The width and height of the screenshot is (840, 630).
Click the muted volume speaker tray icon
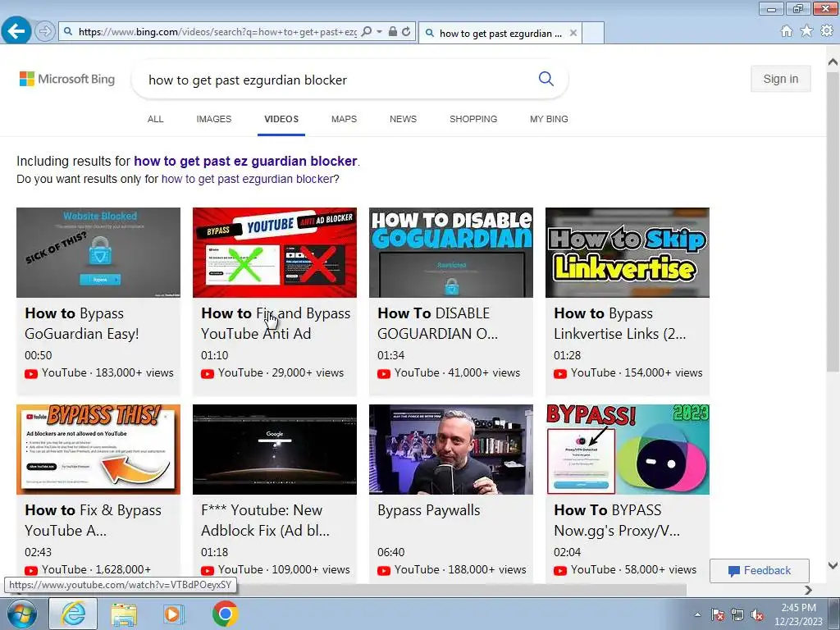(757, 614)
